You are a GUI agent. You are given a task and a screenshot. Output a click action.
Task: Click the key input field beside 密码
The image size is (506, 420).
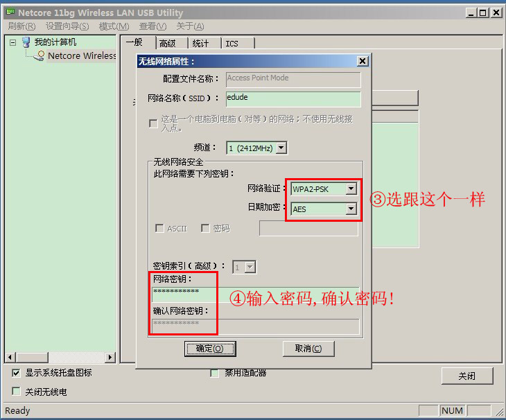pyautogui.click(x=308, y=229)
